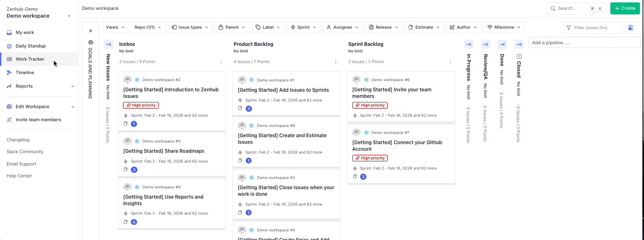The image size is (644, 240).
Task: Open Timeline in the sidebar
Action: (x=25, y=72)
